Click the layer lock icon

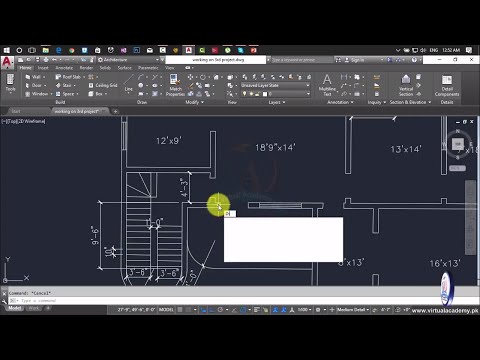257,94
